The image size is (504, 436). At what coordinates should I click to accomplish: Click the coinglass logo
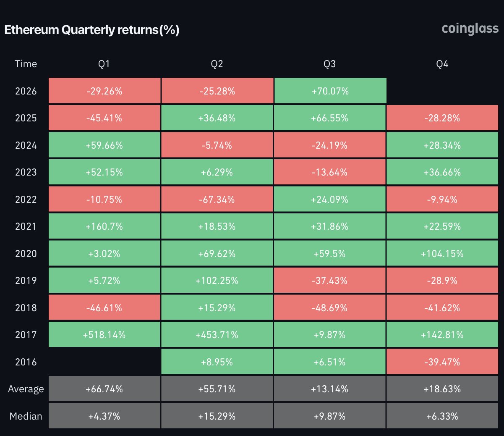tap(470, 29)
